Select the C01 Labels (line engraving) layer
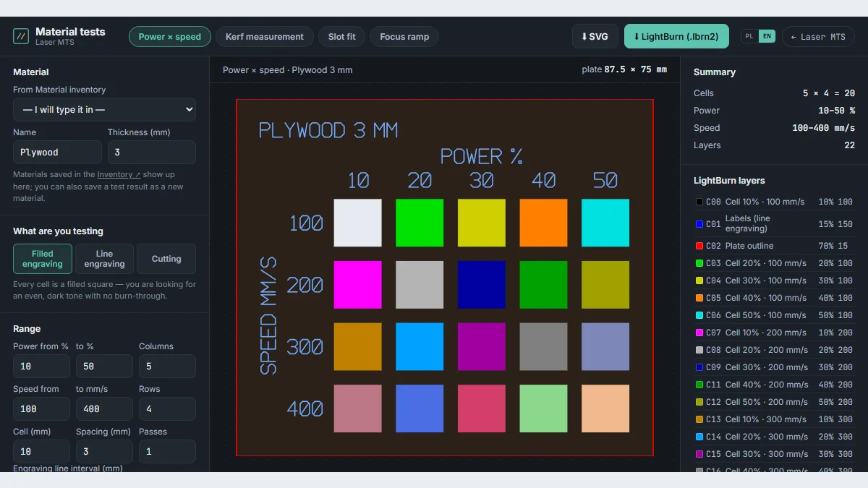 click(x=774, y=224)
